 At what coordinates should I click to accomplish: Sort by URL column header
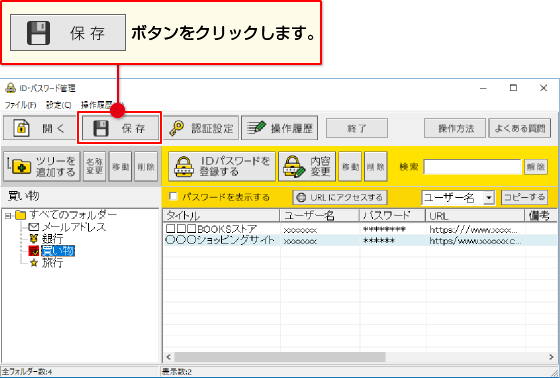(x=475, y=215)
